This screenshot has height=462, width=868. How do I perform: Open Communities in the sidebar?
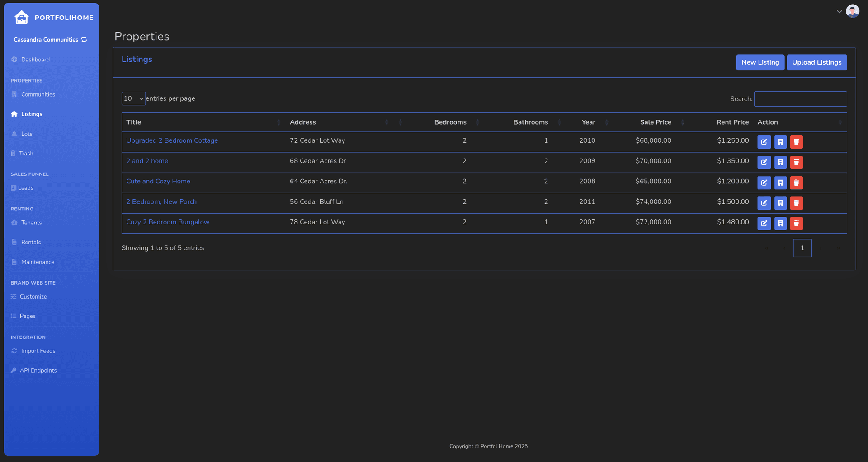[x=38, y=94]
